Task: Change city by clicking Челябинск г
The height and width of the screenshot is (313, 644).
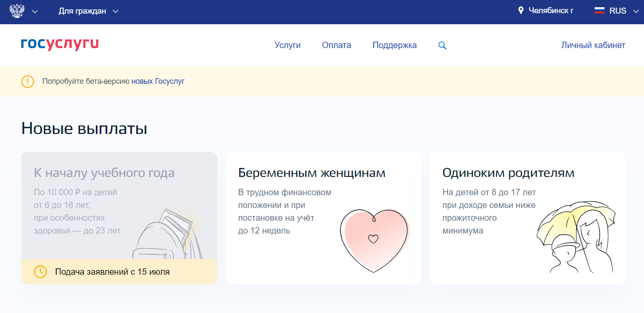Action: [550, 11]
